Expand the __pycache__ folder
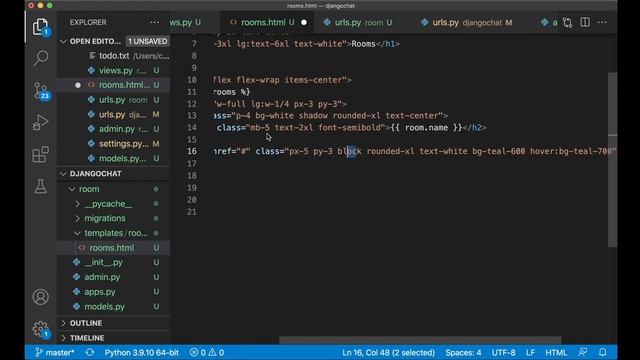The width and height of the screenshot is (640, 360). [x=78, y=204]
